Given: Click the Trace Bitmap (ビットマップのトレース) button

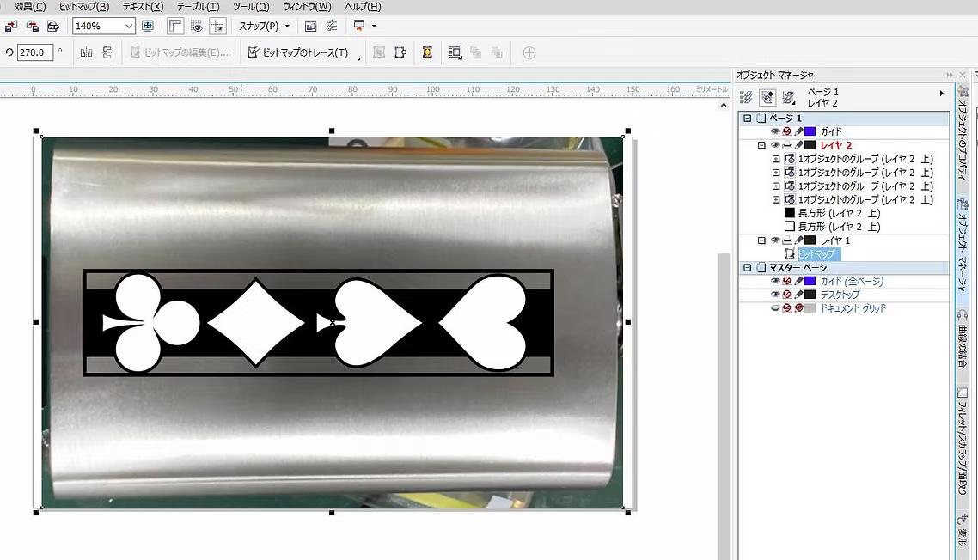Looking at the screenshot, I should click(x=298, y=52).
